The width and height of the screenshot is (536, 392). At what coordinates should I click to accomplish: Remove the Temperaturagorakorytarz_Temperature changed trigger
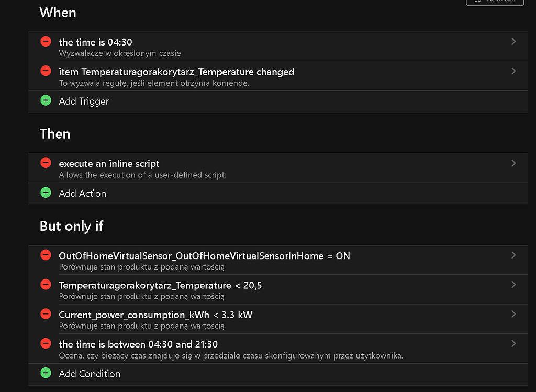click(46, 71)
